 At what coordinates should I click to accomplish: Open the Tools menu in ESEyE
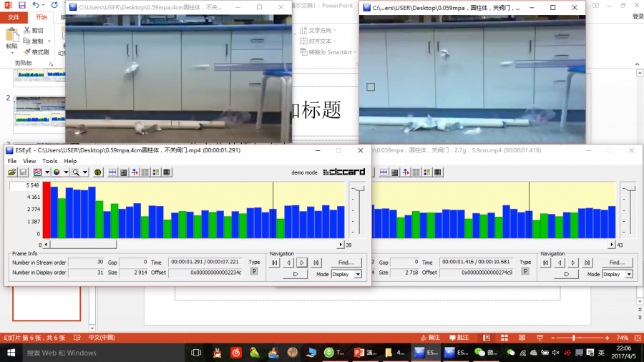[x=49, y=161]
